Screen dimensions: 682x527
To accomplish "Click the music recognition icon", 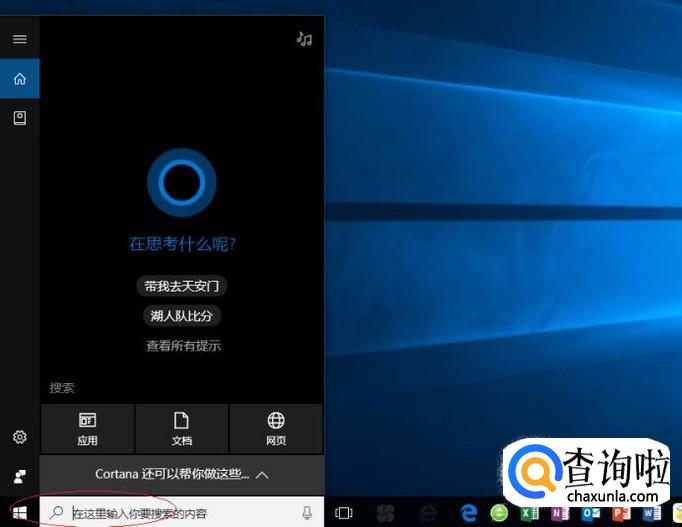I will coord(304,40).
